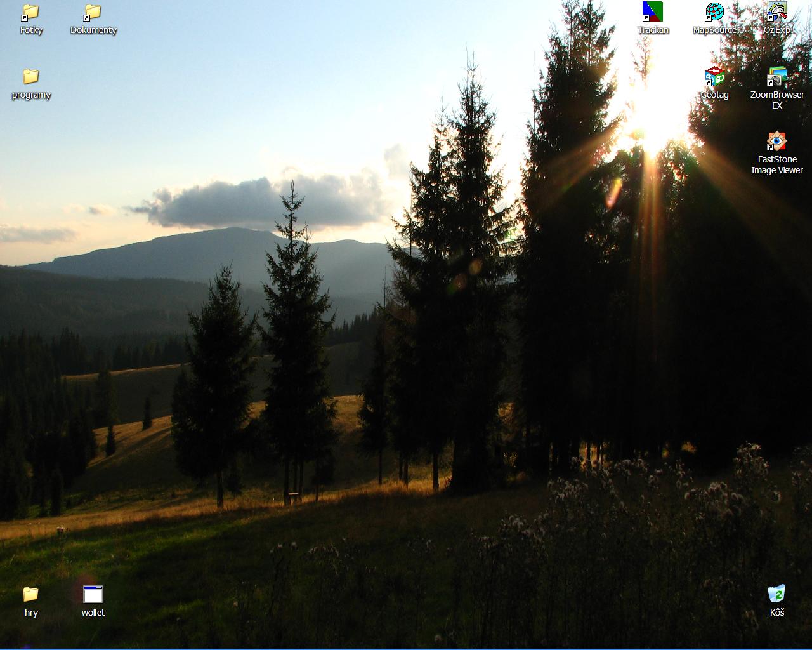Screen dimensions: 812x650
Task: Select the OziExplorer magnifier map icon
Action: [x=776, y=12]
